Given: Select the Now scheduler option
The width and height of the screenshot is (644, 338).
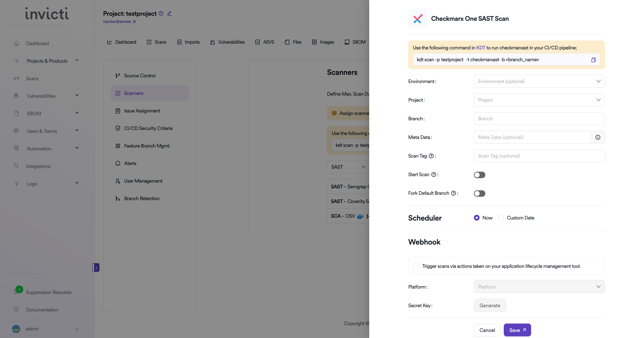Looking at the screenshot, I should click(477, 218).
